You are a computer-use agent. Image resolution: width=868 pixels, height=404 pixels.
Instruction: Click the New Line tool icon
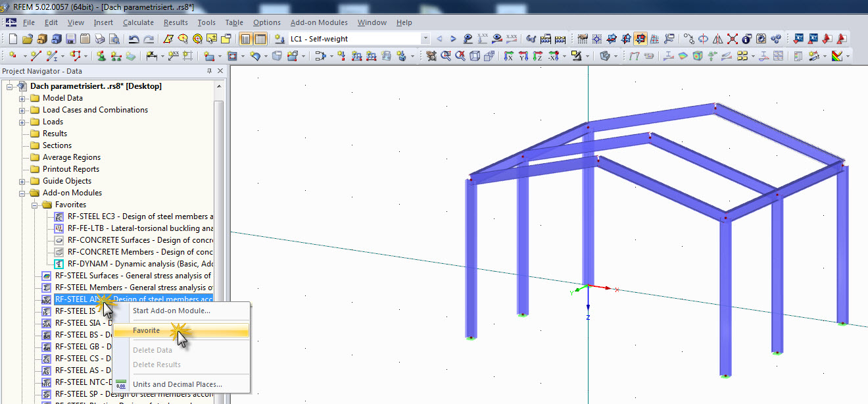point(36,56)
